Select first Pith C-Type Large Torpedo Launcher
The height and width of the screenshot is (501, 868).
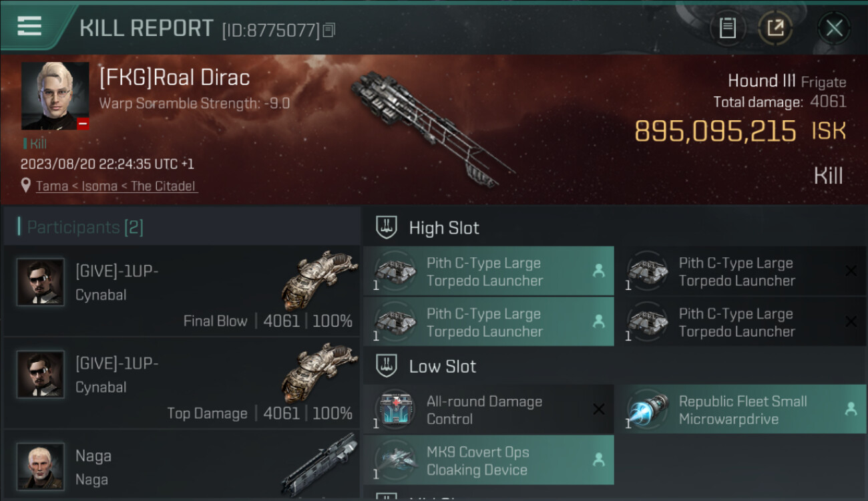489,271
